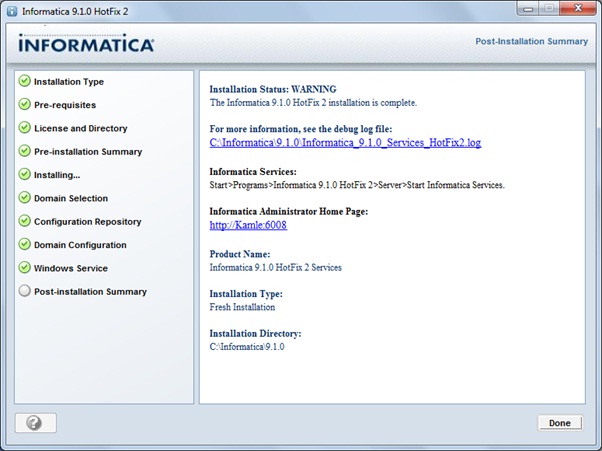
Task: Click the green check beside Domain Selection
Action: coord(25,198)
